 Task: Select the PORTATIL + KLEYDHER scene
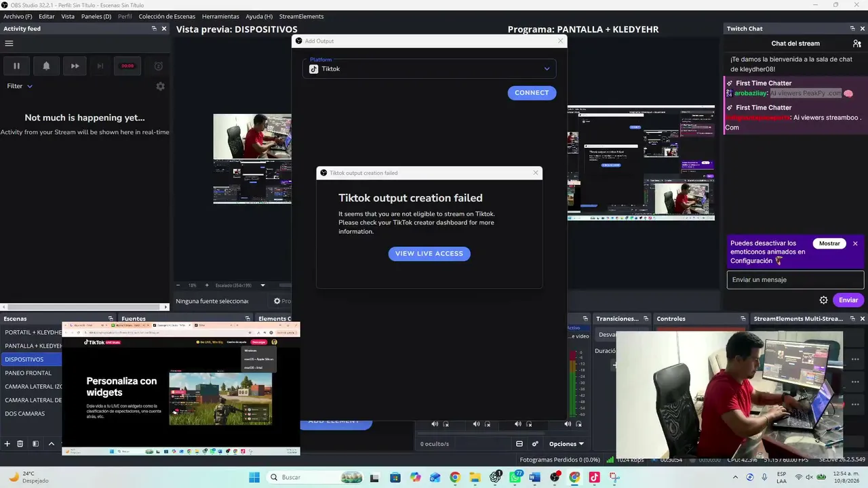32,332
